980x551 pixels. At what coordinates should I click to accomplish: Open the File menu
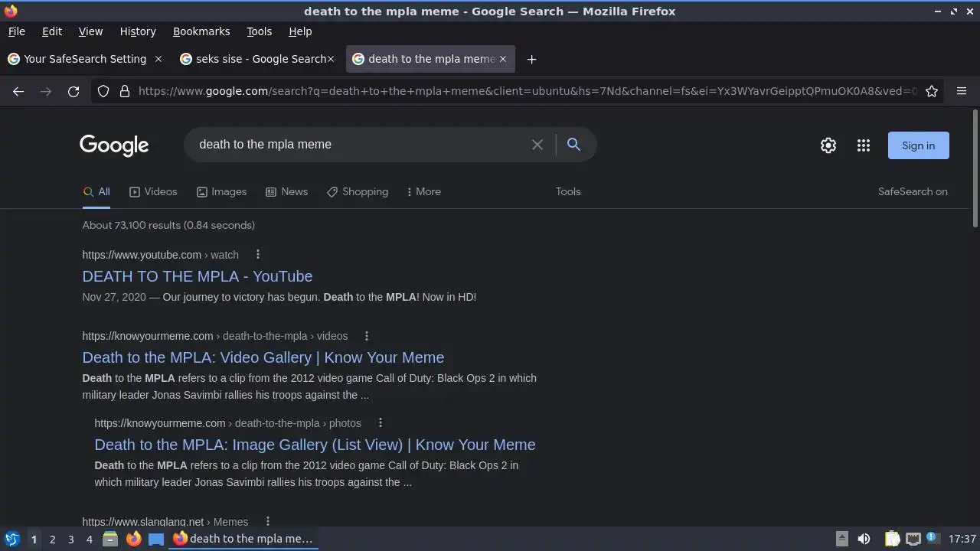[x=16, y=31]
